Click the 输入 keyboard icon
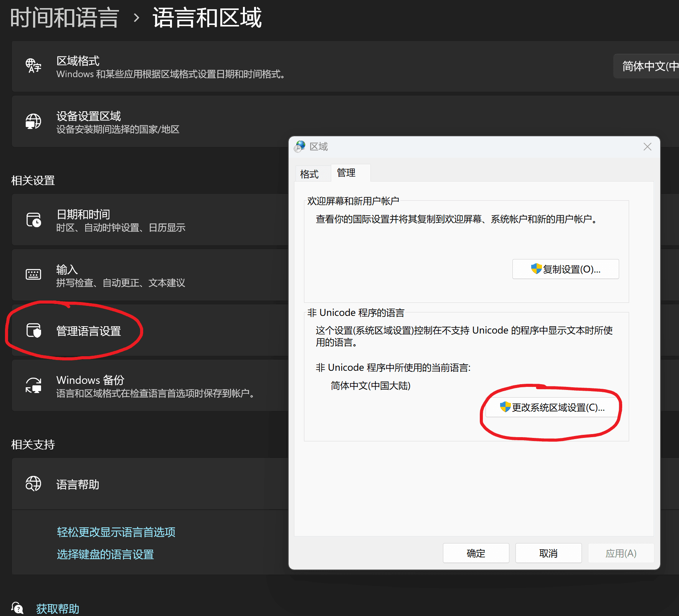The height and width of the screenshot is (616, 679). 33,274
